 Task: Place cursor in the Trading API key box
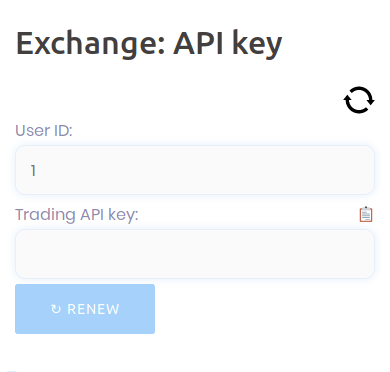(x=195, y=254)
